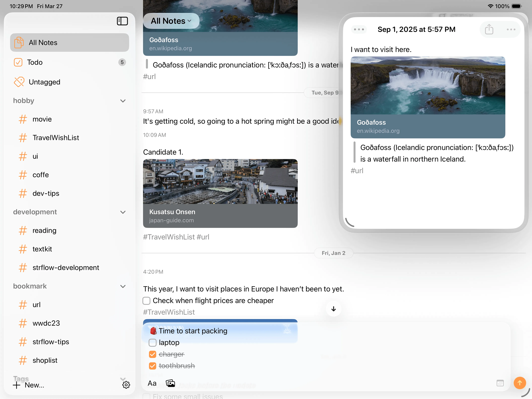Open the photo attachment icon
The width and height of the screenshot is (532, 399).
tap(170, 383)
